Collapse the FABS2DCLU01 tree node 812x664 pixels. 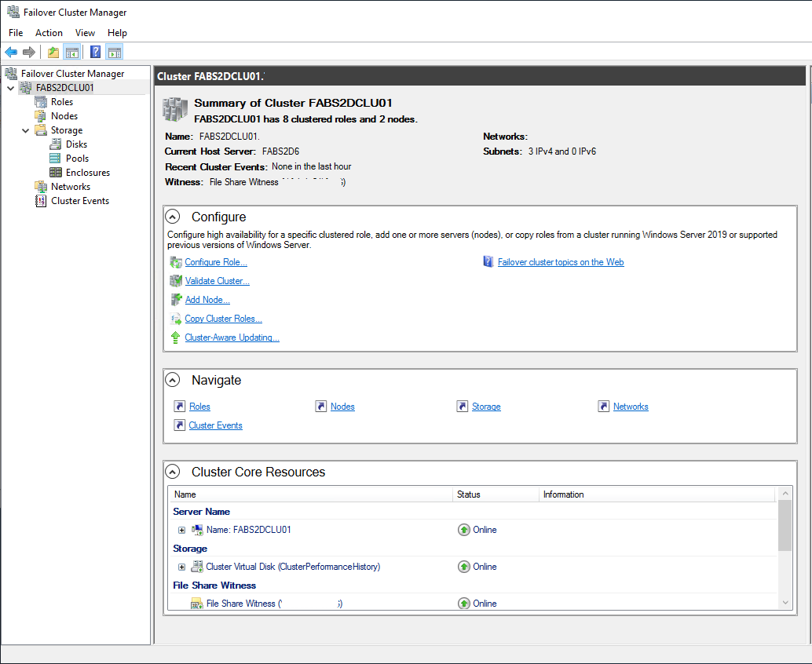click(x=11, y=88)
